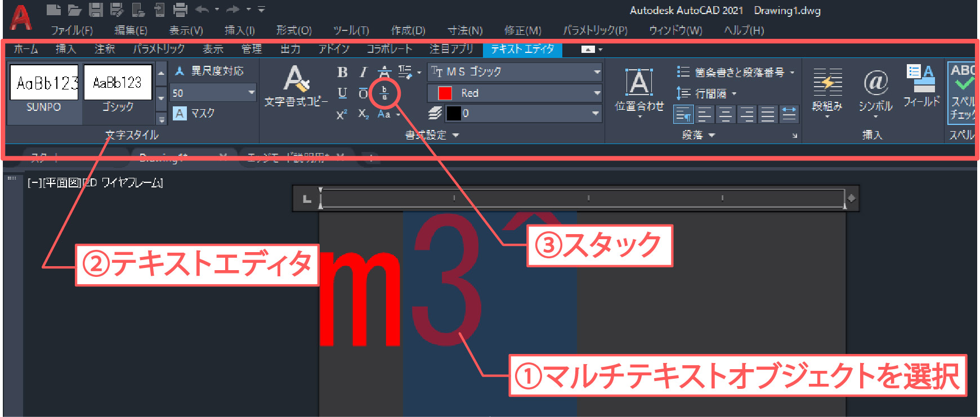This screenshot has height=417, width=980.
Task: Click the Plot/Print icon in quick access toolbar
Action: [x=180, y=10]
